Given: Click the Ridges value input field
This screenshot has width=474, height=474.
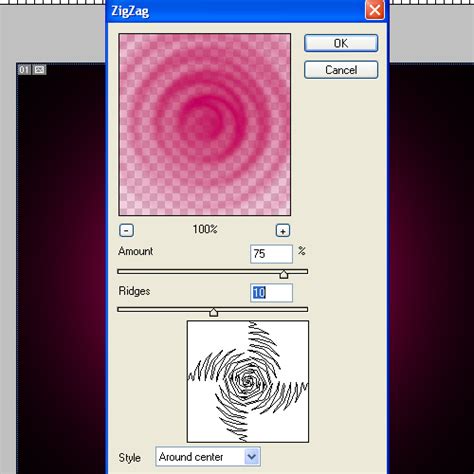Looking at the screenshot, I should point(271,293).
